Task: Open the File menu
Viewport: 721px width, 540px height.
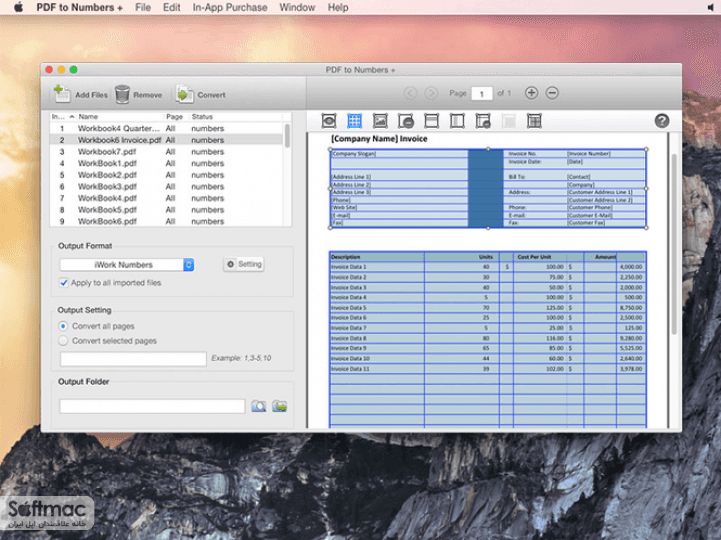Action: [x=143, y=7]
